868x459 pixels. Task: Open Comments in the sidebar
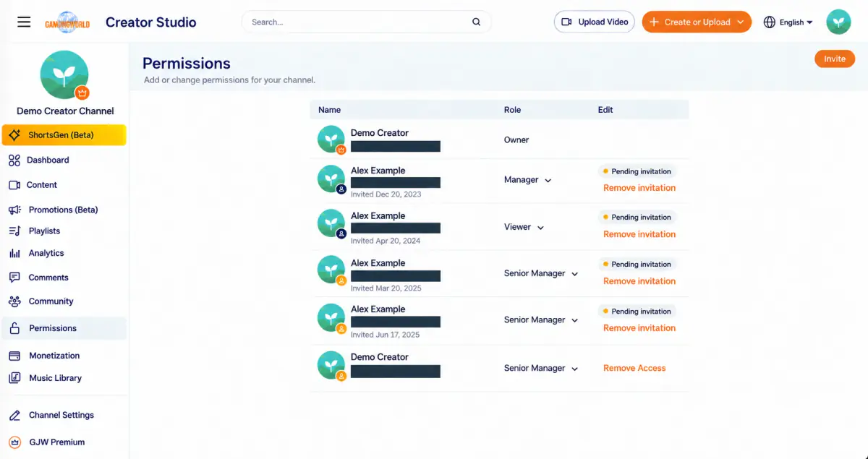point(48,278)
